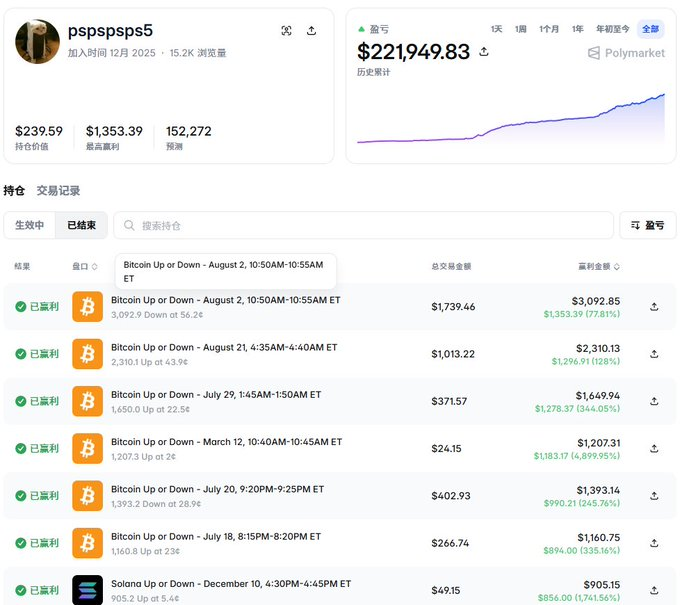
Task: Select the 1个月 time range
Action: [549, 29]
